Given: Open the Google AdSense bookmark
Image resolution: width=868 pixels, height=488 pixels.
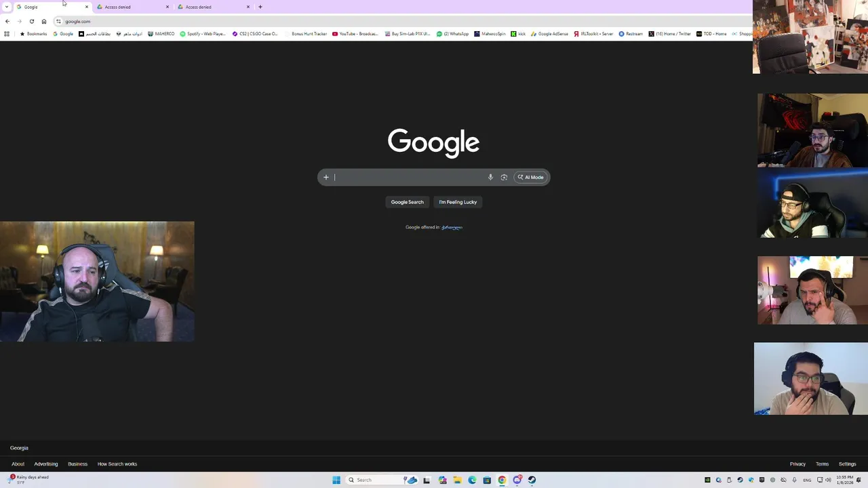Looking at the screenshot, I should pos(549,34).
